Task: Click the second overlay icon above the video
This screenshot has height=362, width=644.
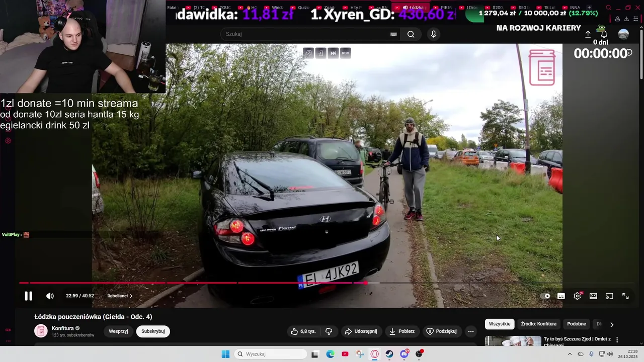Action: pyautogui.click(x=320, y=53)
